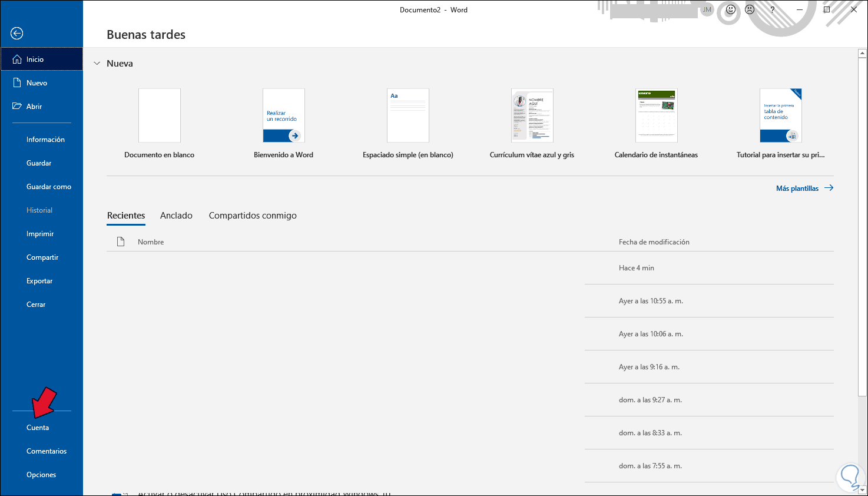Image resolution: width=868 pixels, height=496 pixels.
Task: Go back using the circled arrow icon
Action: [17, 34]
